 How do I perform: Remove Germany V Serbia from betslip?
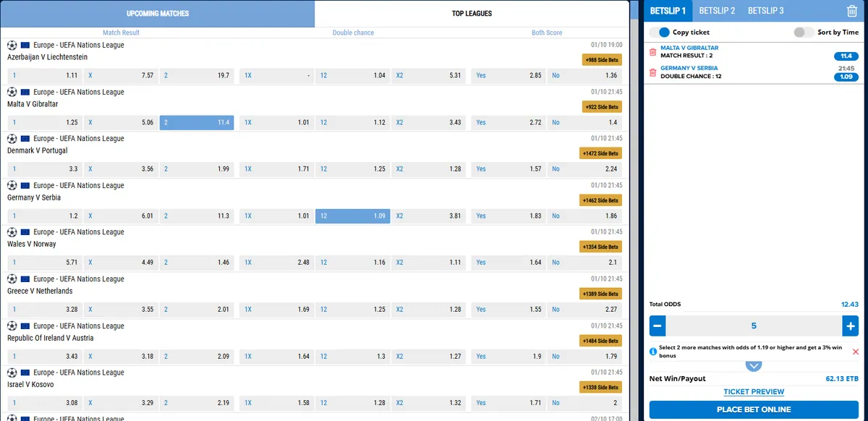[x=652, y=72]
